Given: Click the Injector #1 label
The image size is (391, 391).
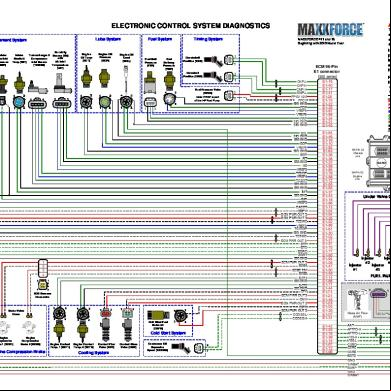Looking at the screenshot, I should click(355, 267).
